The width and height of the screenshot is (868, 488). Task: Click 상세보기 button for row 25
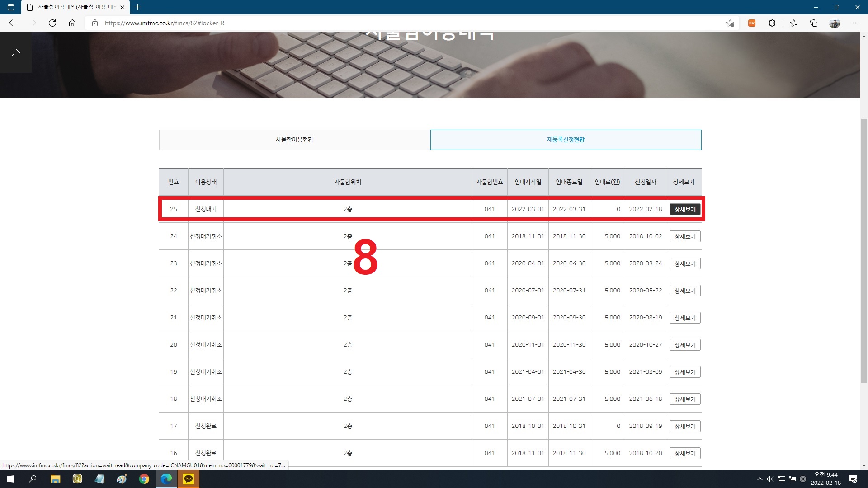(x=685, y=209)
